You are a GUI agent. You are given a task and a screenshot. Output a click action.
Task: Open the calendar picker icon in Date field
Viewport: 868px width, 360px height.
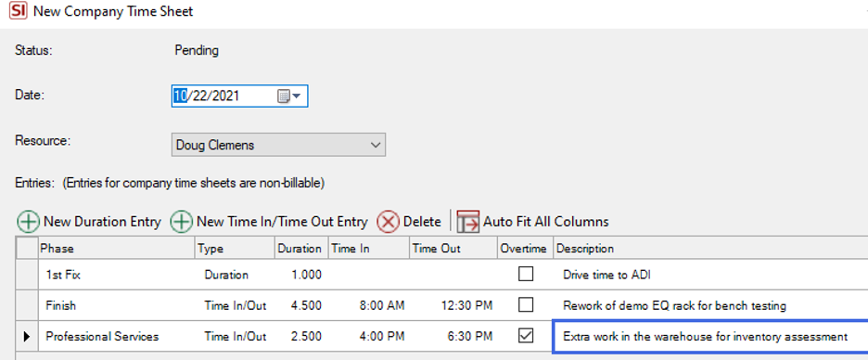pos(283,96)
